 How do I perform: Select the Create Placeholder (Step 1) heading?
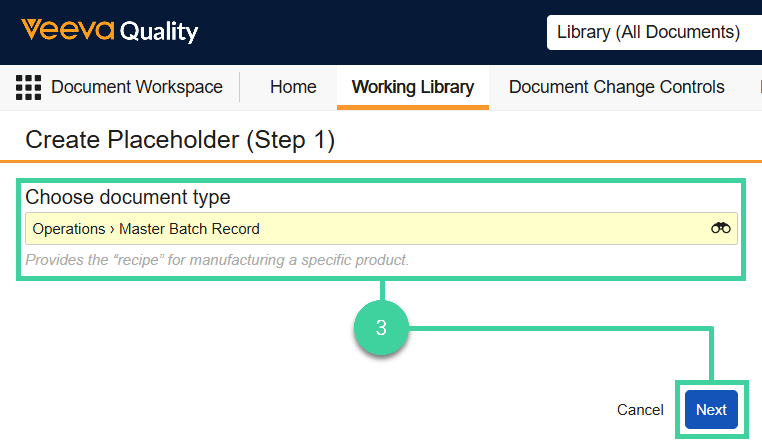pos(180,140)
